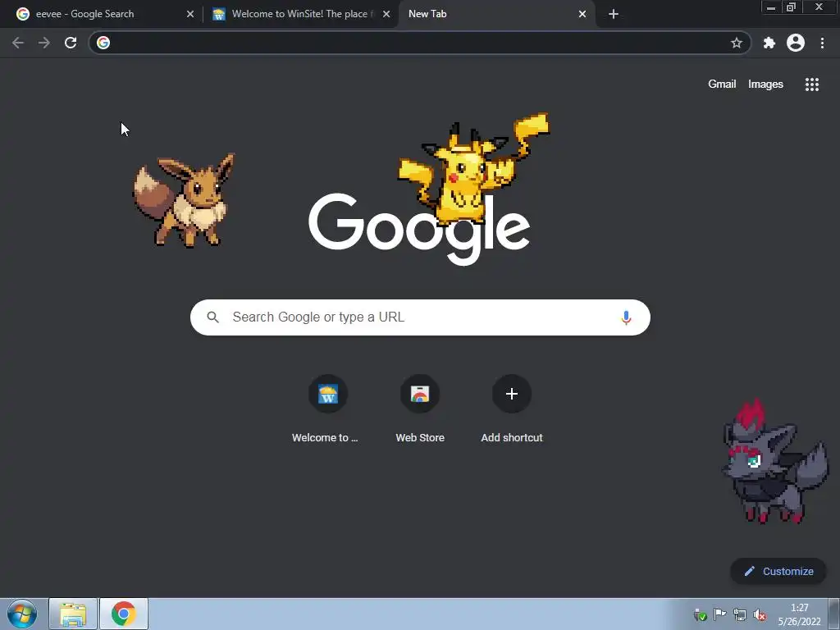
Task: Open the taskbar clock showing 1:27
Action: [799, 614]
